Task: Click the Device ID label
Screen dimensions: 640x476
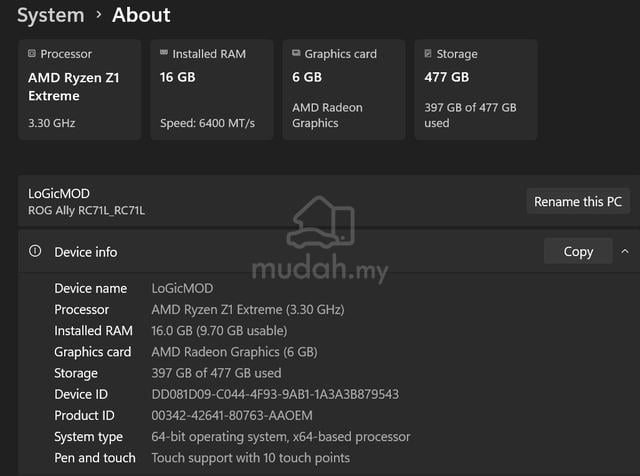Action: (81, 394)
